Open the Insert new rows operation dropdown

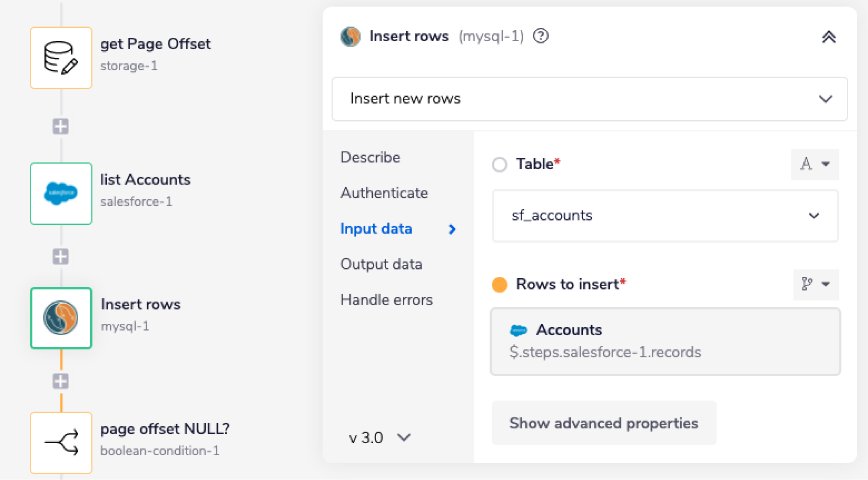589,99
